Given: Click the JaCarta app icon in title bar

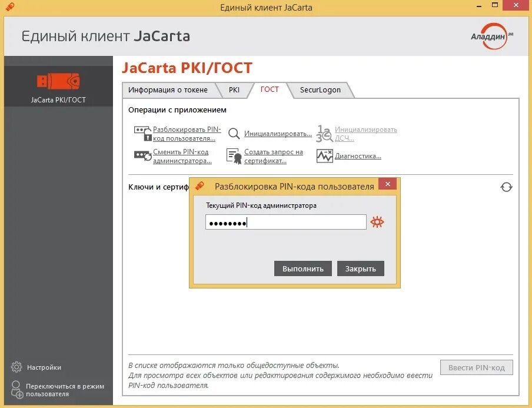Looking at the screenshot, I should (10, 6).
